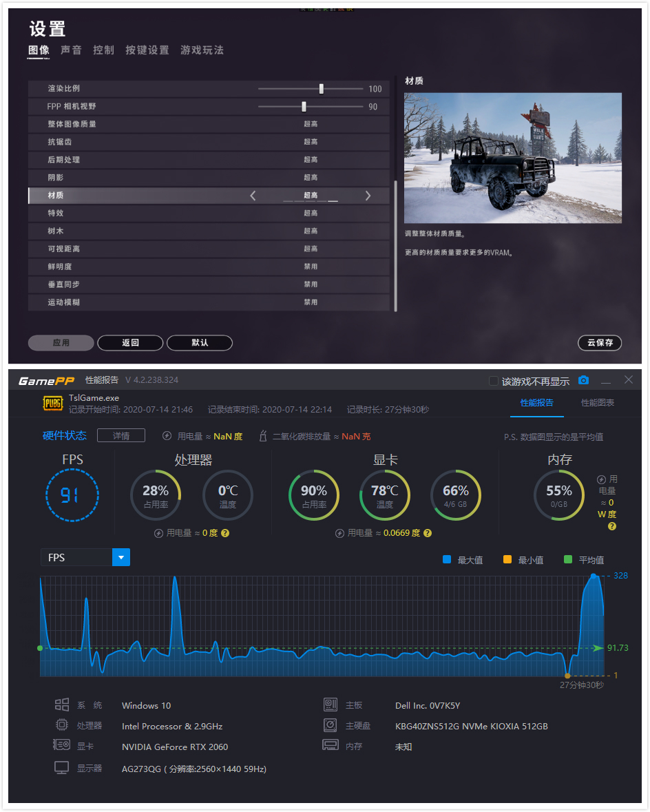The height and width of the screenshot is (812, 650).
Task: Click the CO2 emissions bottle icon
Action: click(x=262, y=436)
